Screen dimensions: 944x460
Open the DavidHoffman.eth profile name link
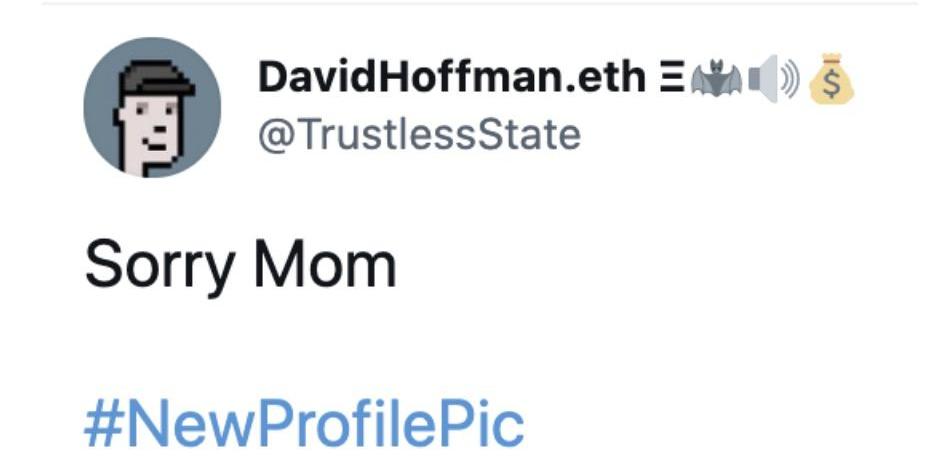[452, 79]
